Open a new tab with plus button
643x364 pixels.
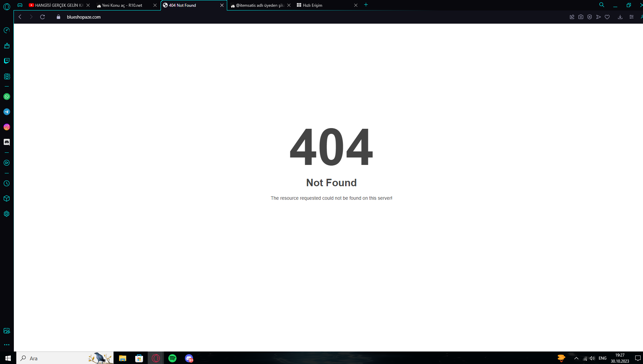click(366, 5)
